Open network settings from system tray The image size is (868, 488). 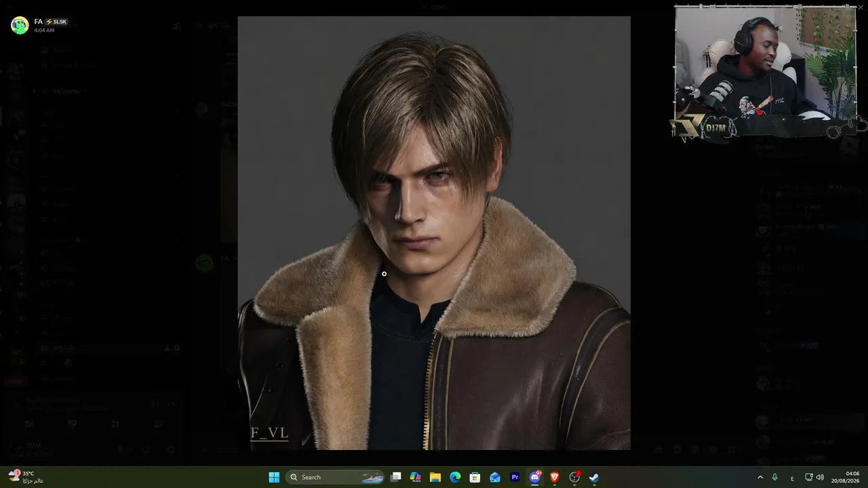[x=809, y=477]
